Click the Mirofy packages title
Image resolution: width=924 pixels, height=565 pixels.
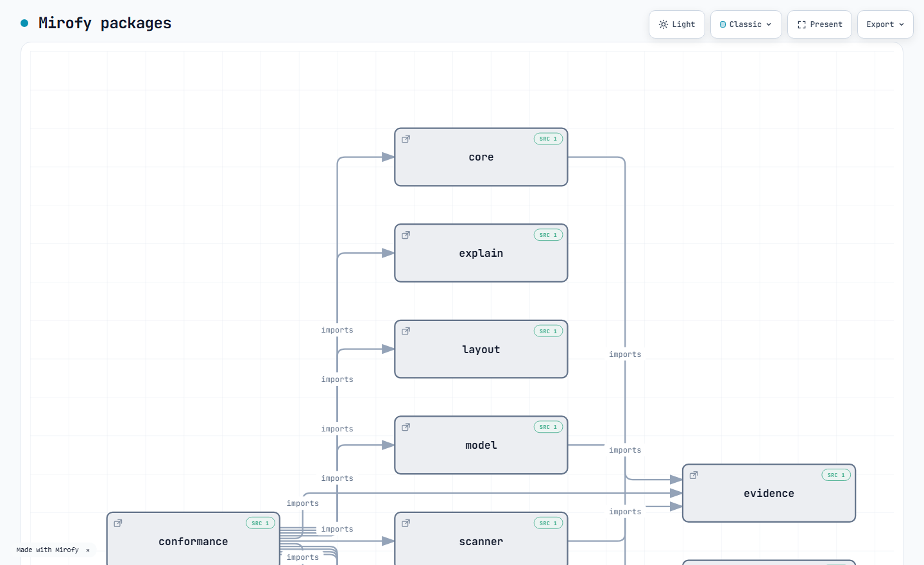click(105, 23)
